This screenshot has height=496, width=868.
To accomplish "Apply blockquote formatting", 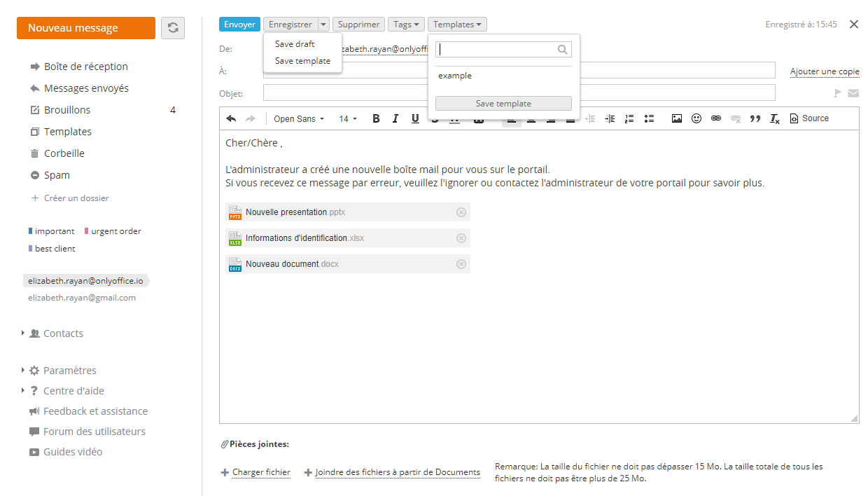I will click(755, 119).
